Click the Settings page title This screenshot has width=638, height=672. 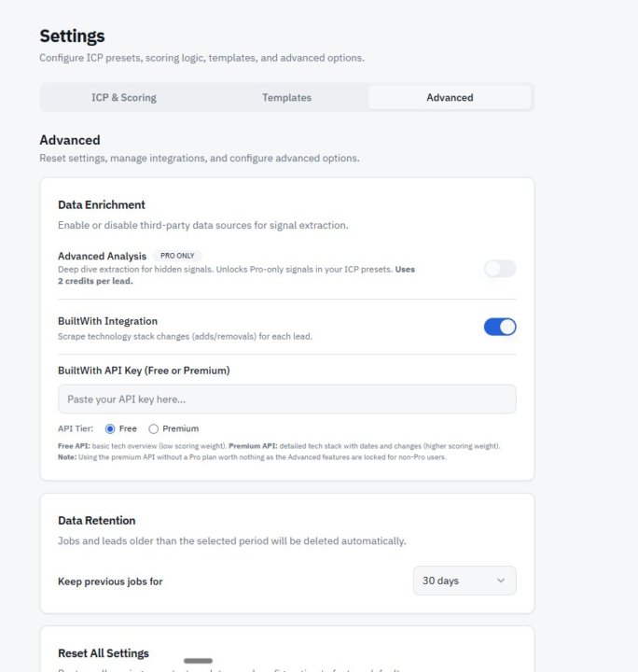72,36
